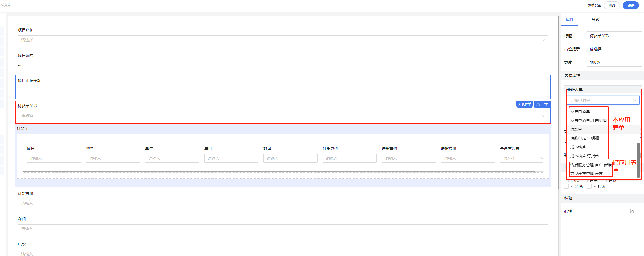Open 表单设置
644x256 pixels.
[x=594, y=5]
